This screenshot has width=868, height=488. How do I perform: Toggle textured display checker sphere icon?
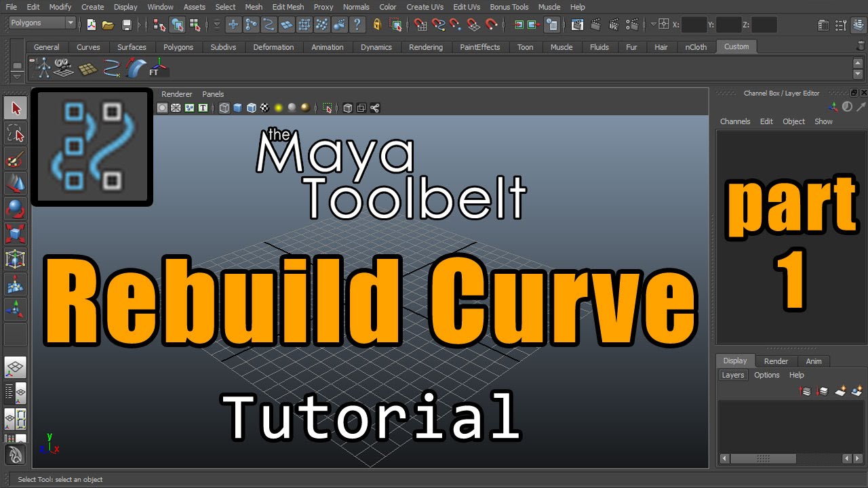pyautogui.click(x=265, y=108)
